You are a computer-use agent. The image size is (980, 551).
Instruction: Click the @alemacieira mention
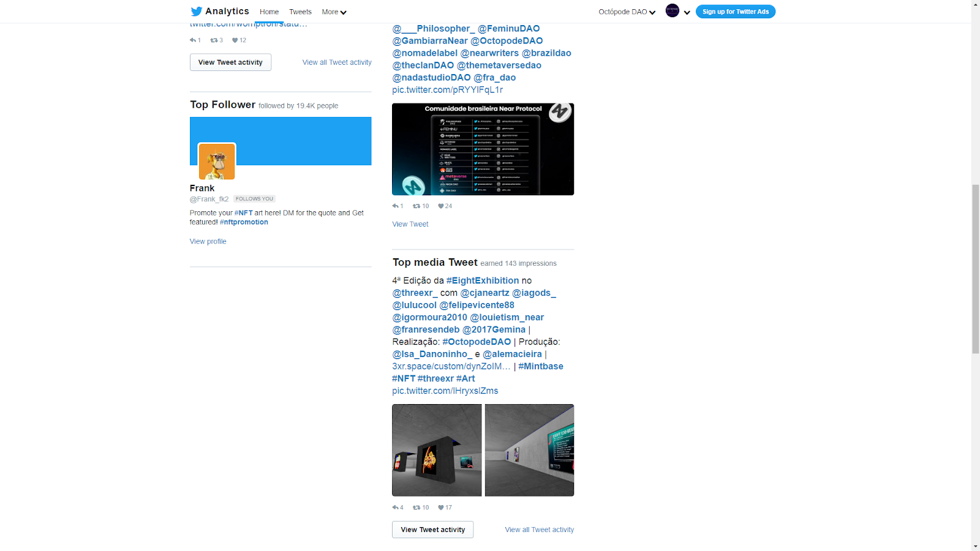(x=513, y=354)
